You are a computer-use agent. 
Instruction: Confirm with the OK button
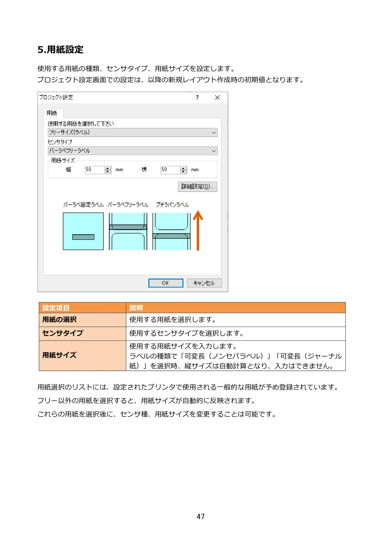click(x=166, y=283)
